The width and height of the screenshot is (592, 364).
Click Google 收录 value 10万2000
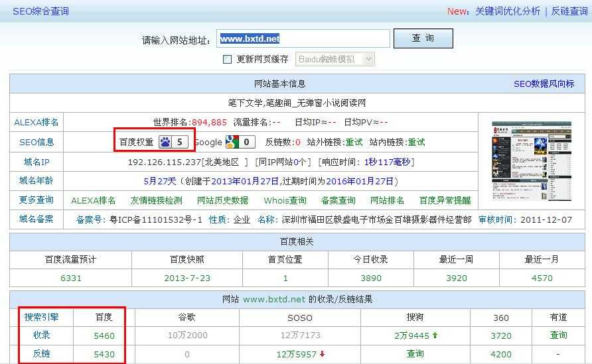[x=187, y=335]
